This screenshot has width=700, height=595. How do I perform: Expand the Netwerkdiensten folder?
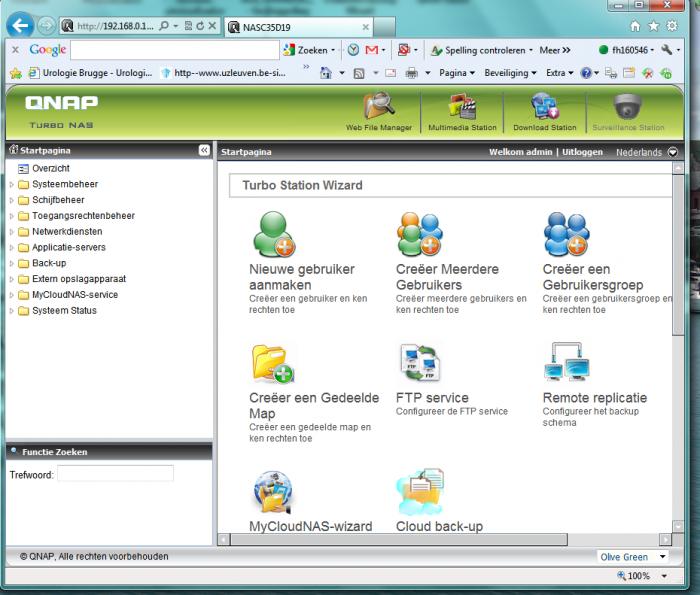[x=12, y=232]
